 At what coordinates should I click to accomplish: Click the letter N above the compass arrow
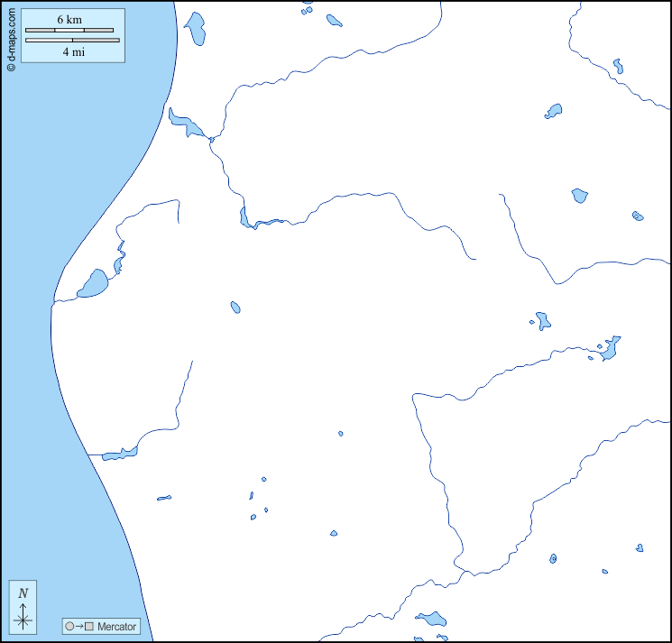(x=23, y=592)
